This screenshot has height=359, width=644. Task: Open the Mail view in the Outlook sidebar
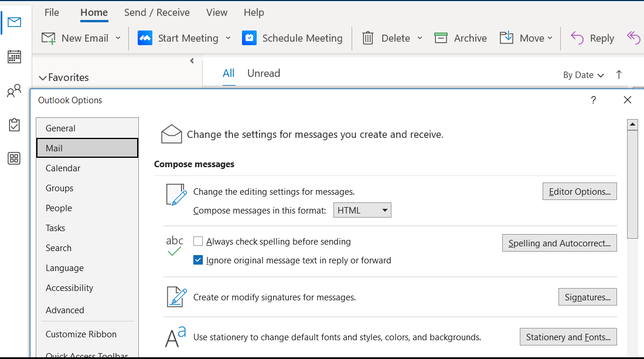point(15,22)
